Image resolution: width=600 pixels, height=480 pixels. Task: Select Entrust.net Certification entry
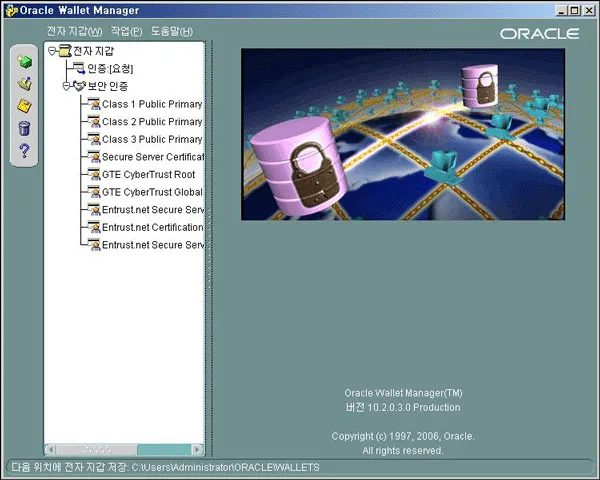pos(153,227)
